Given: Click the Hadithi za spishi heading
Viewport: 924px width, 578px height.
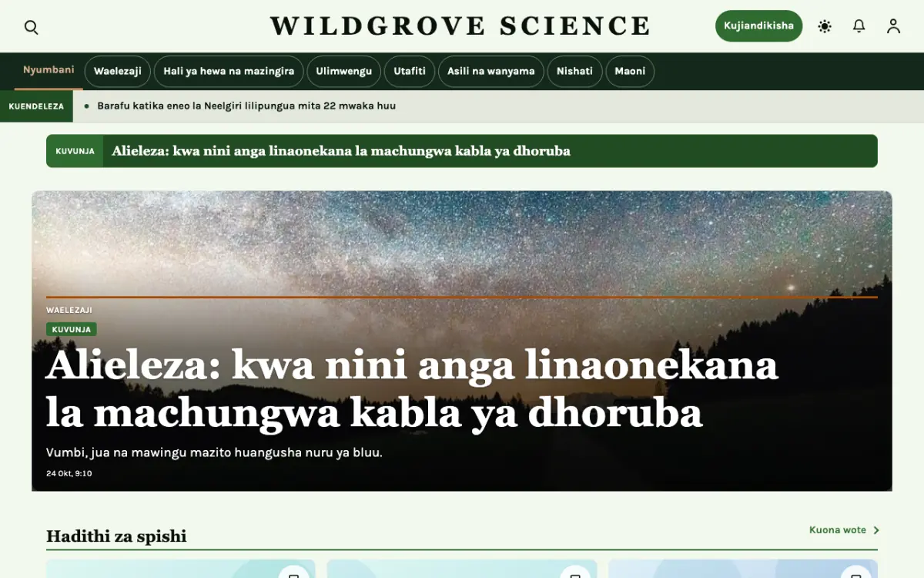Looking at the screenshot, I should (116, 536).
